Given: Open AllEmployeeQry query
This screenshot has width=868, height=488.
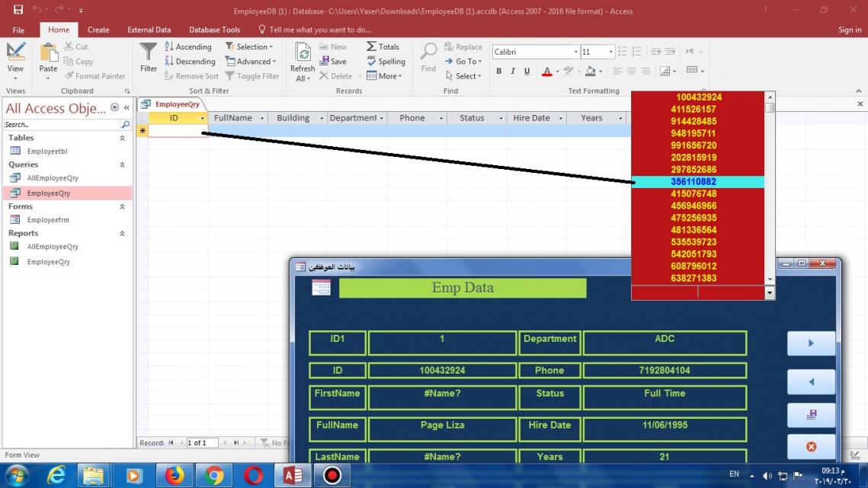Looking at the screenshot, I should click(x=53, y=177).
